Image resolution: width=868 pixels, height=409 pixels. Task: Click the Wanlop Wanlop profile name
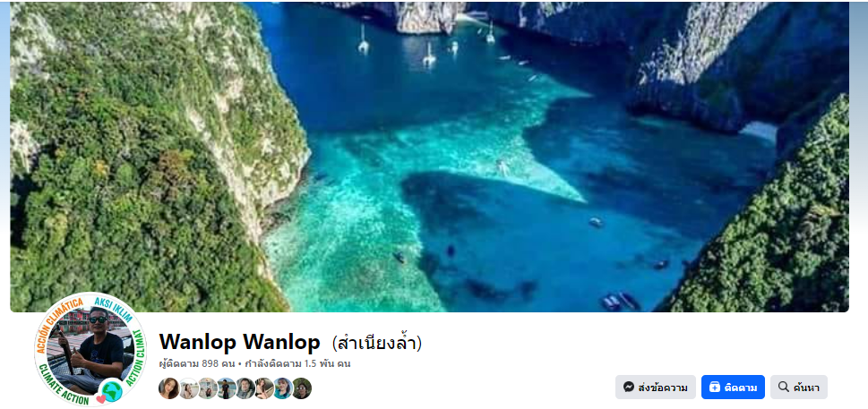coord(240,342)
